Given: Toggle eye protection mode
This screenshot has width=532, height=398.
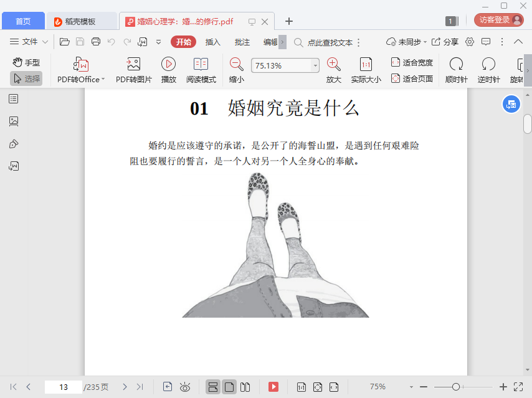Looking at the screenshot, I should 185,387.
